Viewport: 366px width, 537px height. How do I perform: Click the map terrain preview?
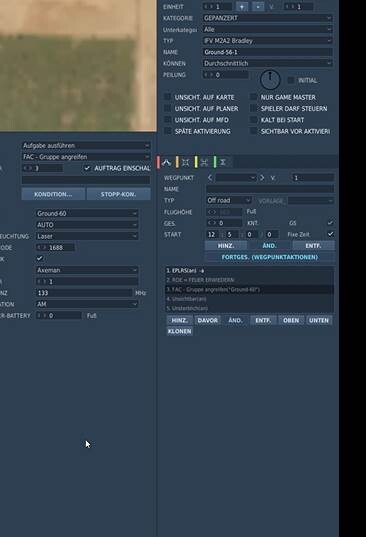[x=78, y=65]
